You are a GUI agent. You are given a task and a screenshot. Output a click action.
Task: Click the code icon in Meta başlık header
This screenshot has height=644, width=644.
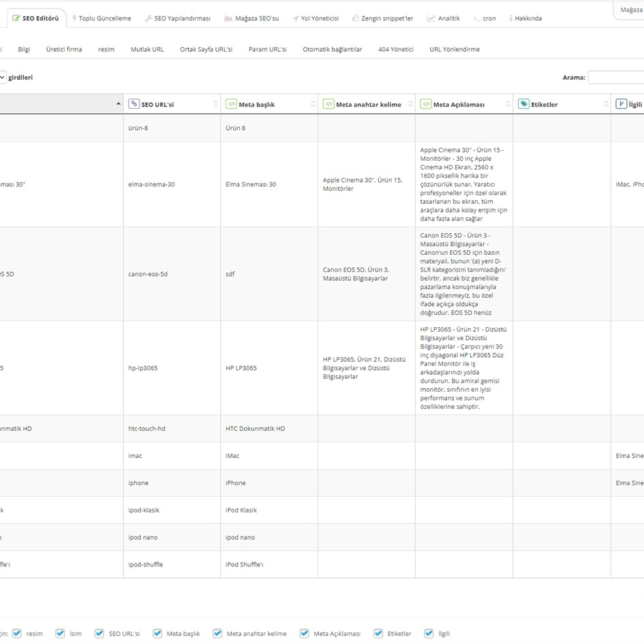coord(231,104)
